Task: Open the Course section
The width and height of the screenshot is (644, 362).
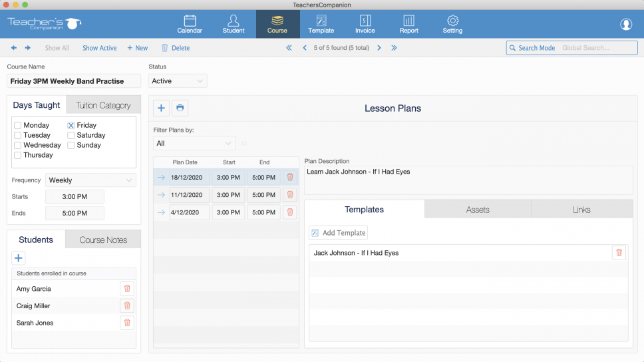Action: [277, 24]
